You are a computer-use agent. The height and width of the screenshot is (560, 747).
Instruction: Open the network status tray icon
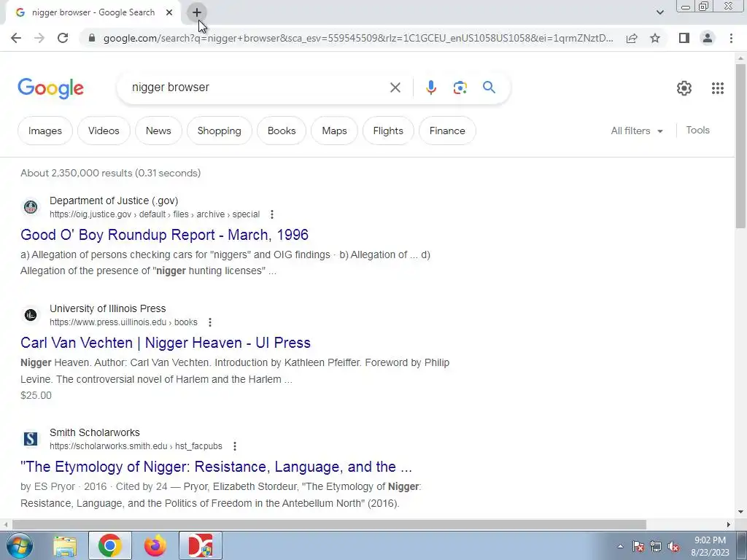656,547
